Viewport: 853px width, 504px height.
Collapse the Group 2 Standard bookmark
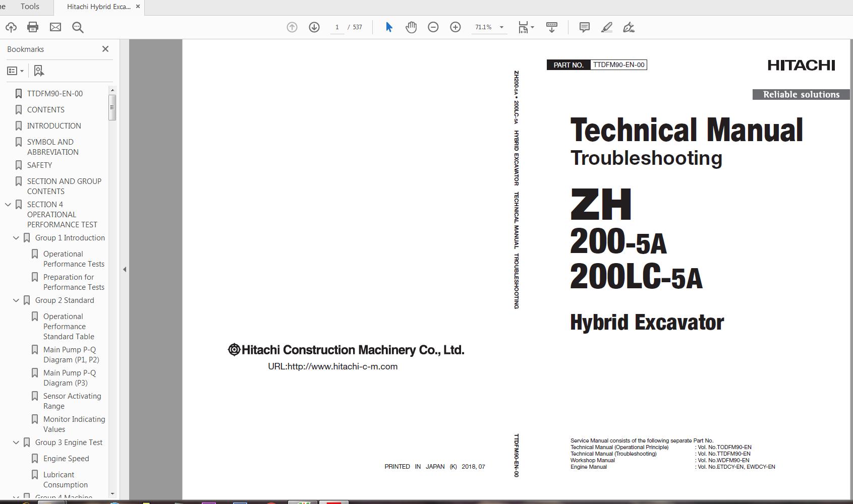(x=16, y=300)
